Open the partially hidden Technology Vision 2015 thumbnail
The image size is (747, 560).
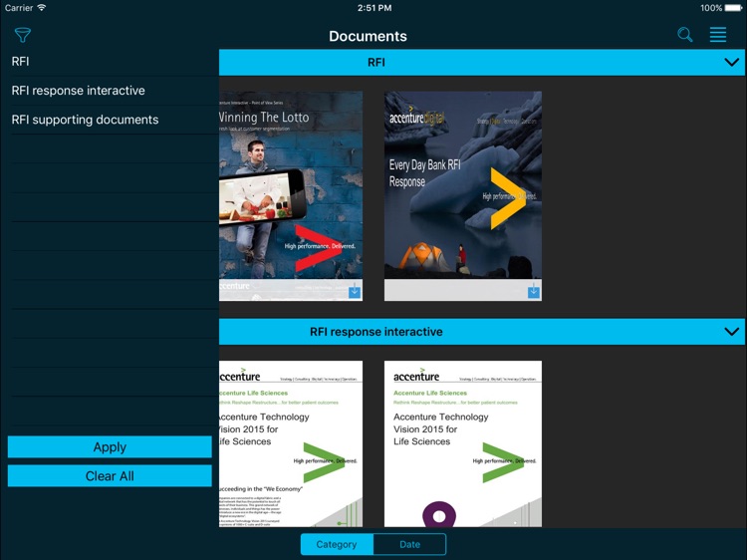[291, 443]
